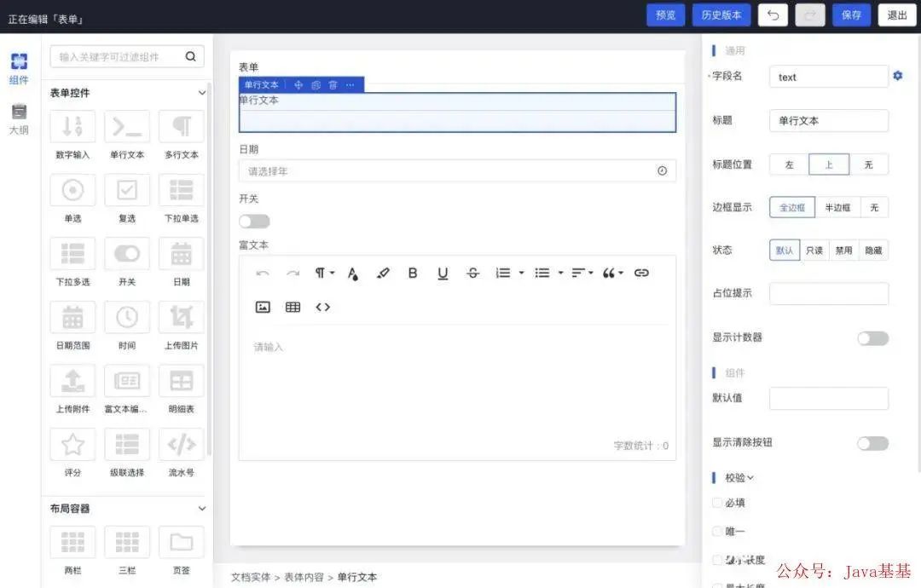Set title position to 左
Viewport: 921px width, 588px height.
790,165
